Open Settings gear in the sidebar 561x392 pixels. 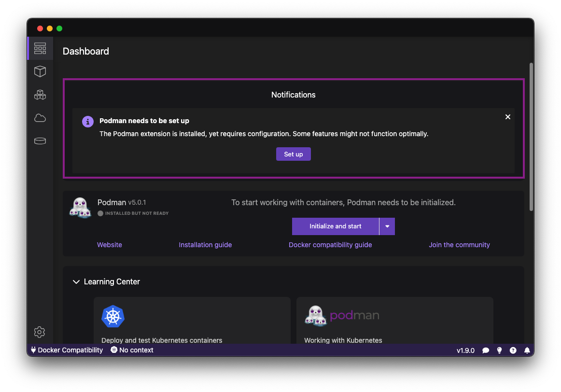40,332
